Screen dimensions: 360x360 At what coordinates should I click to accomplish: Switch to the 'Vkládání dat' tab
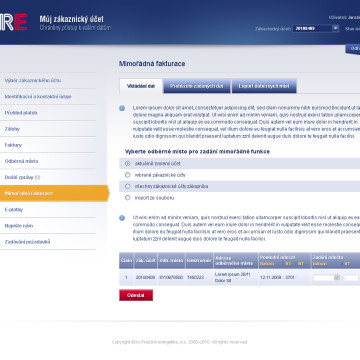[141, 86]
